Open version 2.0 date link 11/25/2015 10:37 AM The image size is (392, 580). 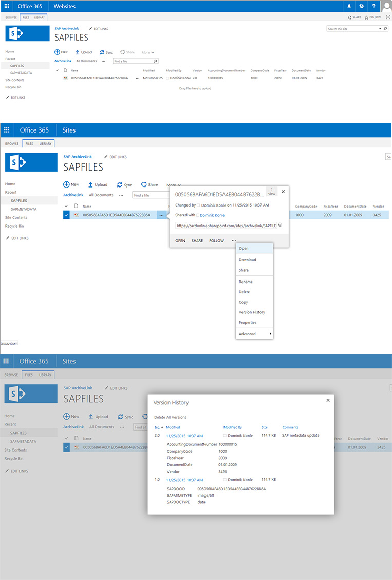184,436
